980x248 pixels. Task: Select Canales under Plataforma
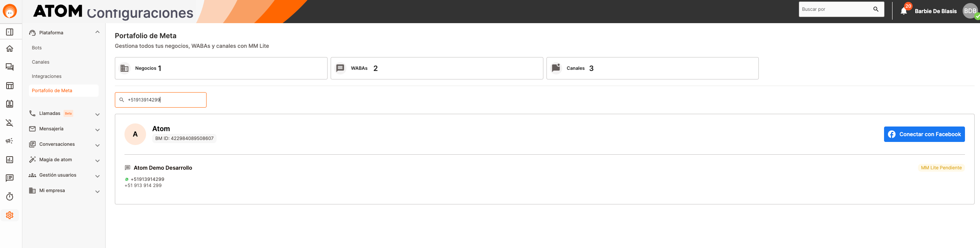coord(40,62)
